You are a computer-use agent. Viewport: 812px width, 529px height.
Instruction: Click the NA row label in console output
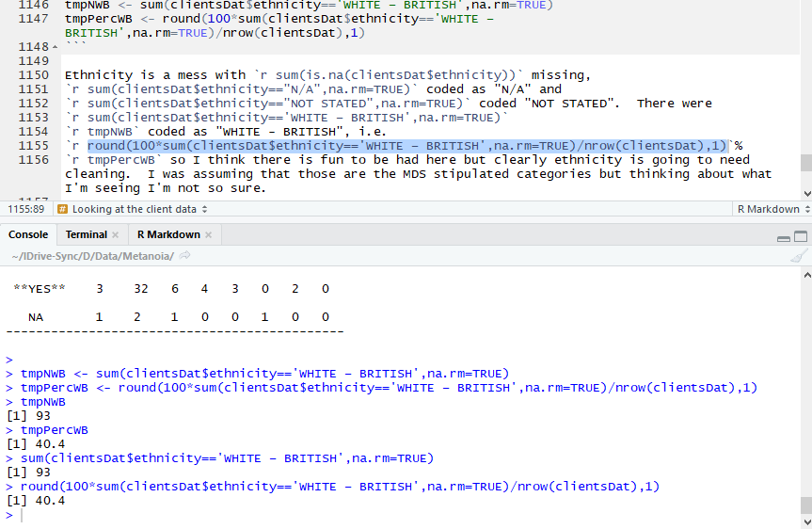[36, 317]
